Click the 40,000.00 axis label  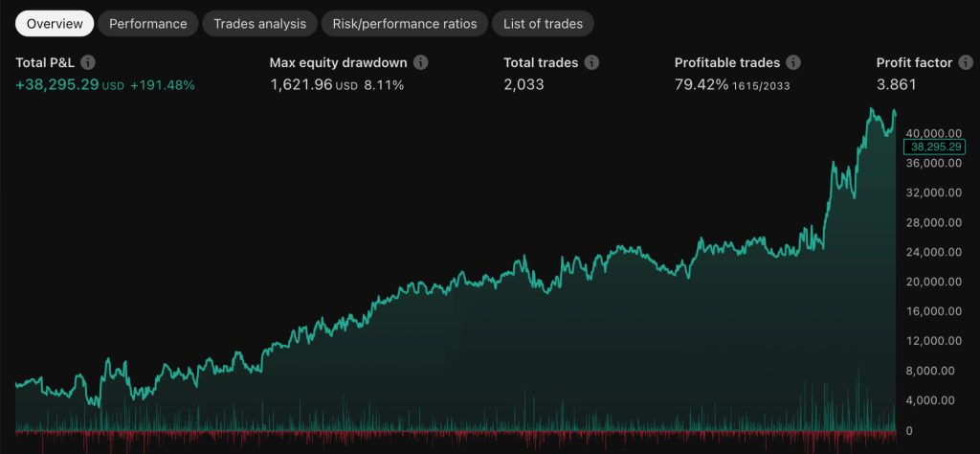pyautogui.click(x=934, y=133)
